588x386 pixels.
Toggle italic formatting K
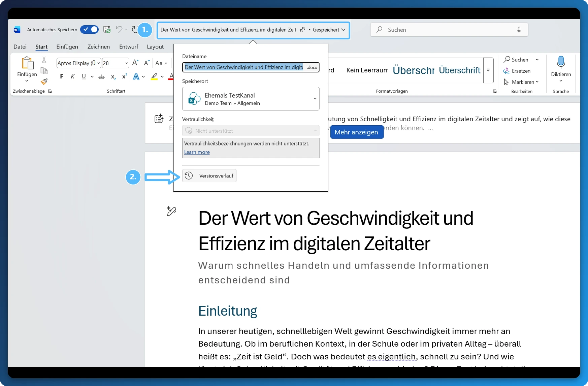72,76
